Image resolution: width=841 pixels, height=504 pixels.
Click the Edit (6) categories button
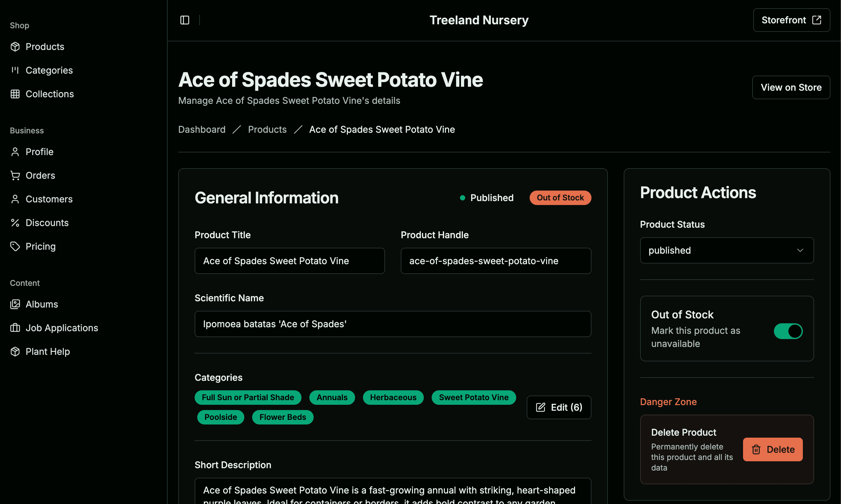click(x=559, y=407)
